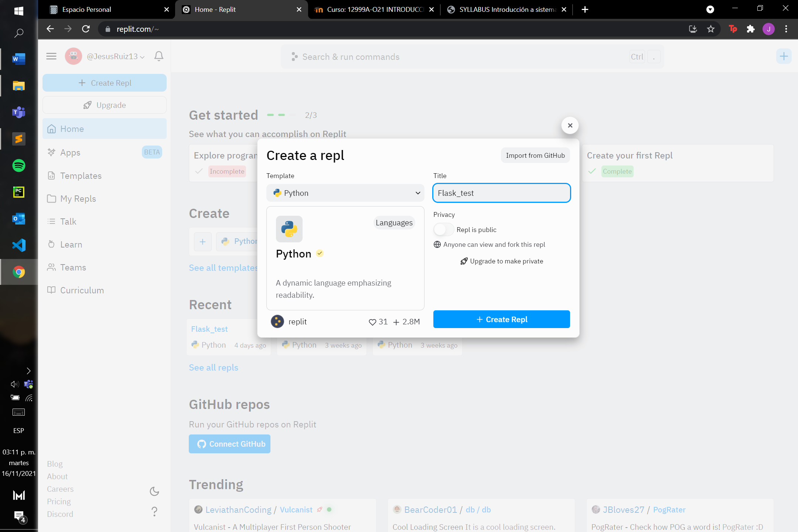Click the replit author avatar
This screenshot has width=798, height=532.
coord(277,321)
